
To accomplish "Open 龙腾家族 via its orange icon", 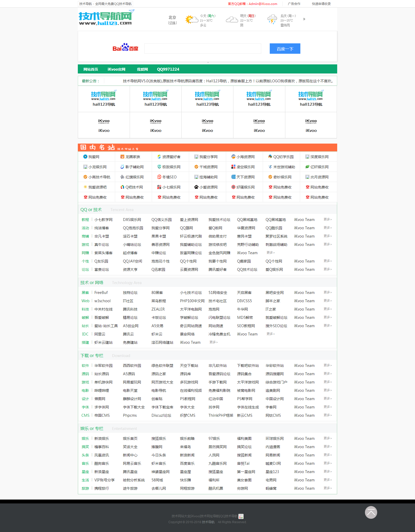I will click(x=122, y=157).
